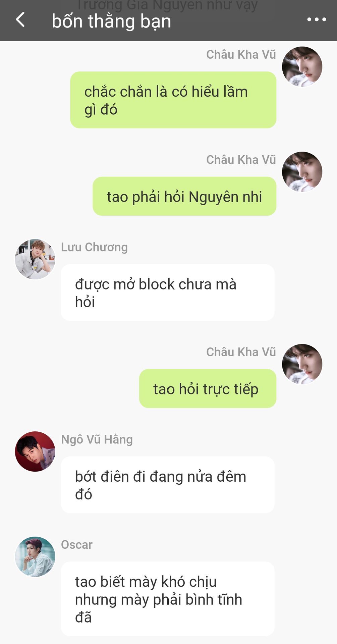Tap the sender name 'Lưu Chương'
Screen dimensions: 337x644
point(94,247)
